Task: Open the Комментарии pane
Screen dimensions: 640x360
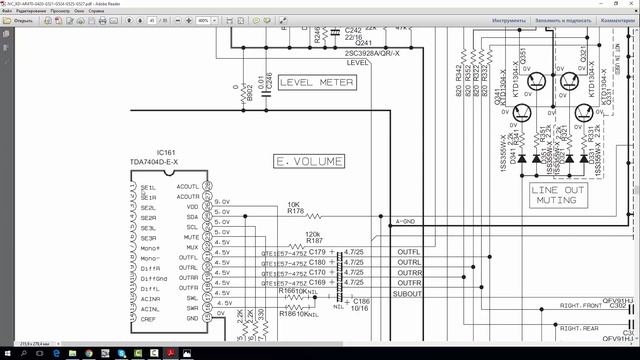Action: click(x=618, y=20)
